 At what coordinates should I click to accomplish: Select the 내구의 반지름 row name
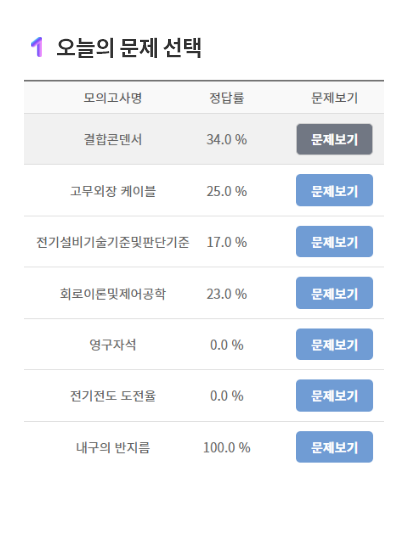click(x=113, y=447)
